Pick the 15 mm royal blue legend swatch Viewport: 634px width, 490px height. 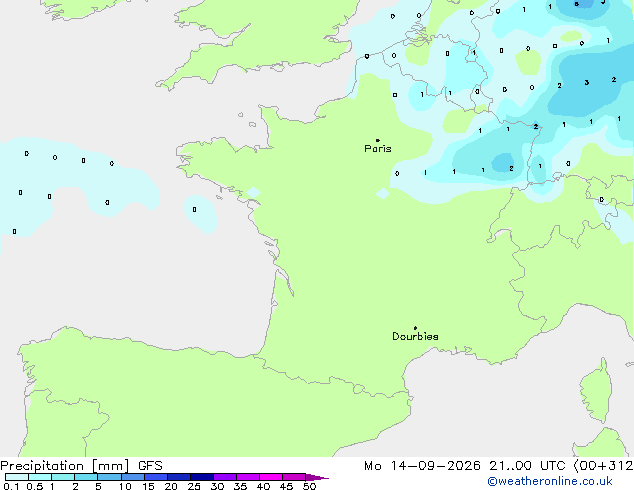[x=156, y=477]
